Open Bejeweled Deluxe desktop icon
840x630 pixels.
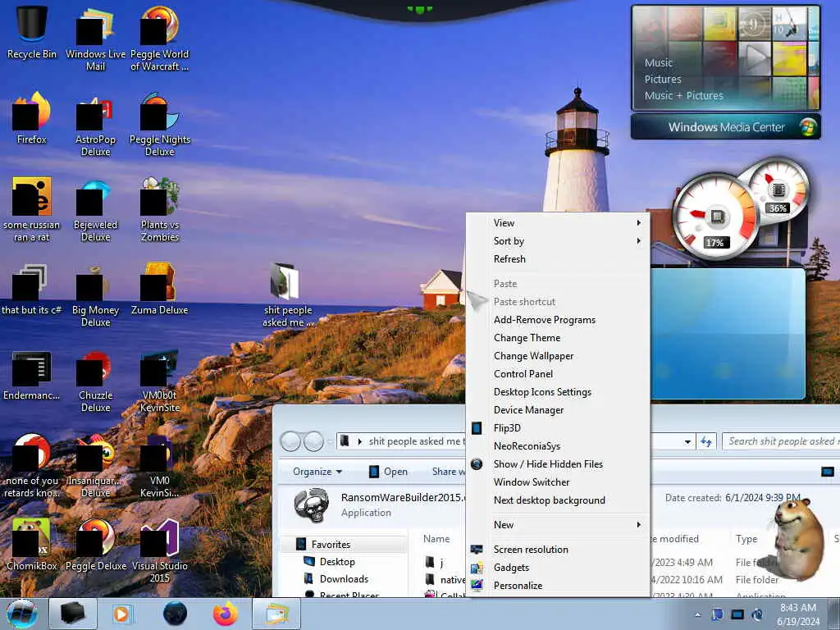95,209
